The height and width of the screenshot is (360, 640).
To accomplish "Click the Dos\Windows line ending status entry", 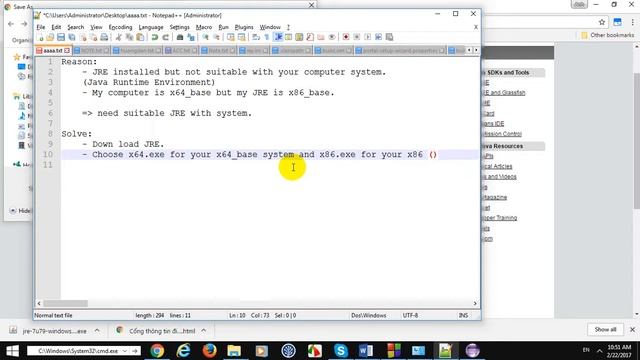I will click(x=369, y=316).
